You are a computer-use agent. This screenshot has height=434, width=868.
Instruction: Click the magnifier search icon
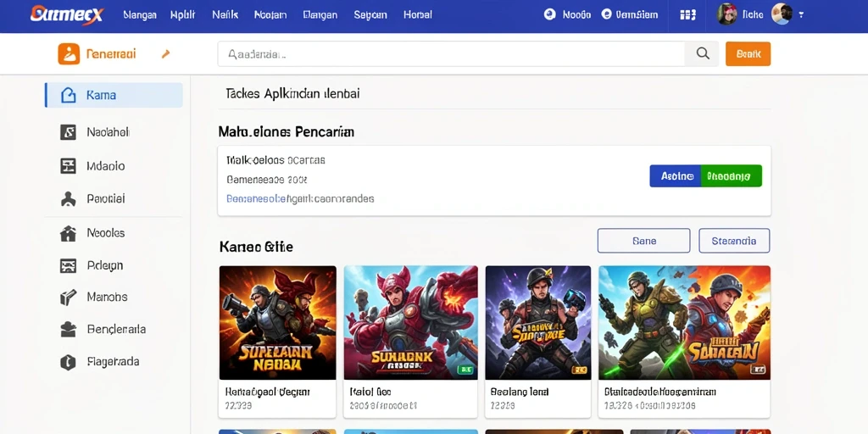[x=703, y=53]
